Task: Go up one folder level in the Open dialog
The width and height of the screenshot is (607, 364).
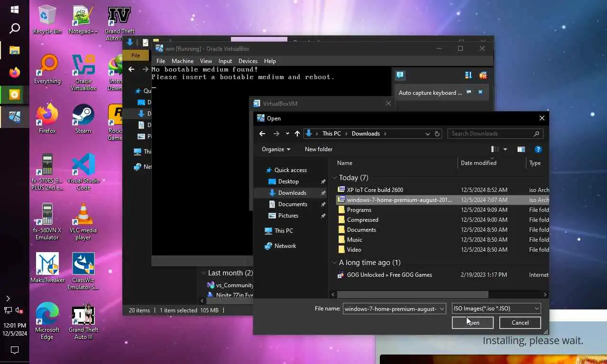Action: coord(297,134)
